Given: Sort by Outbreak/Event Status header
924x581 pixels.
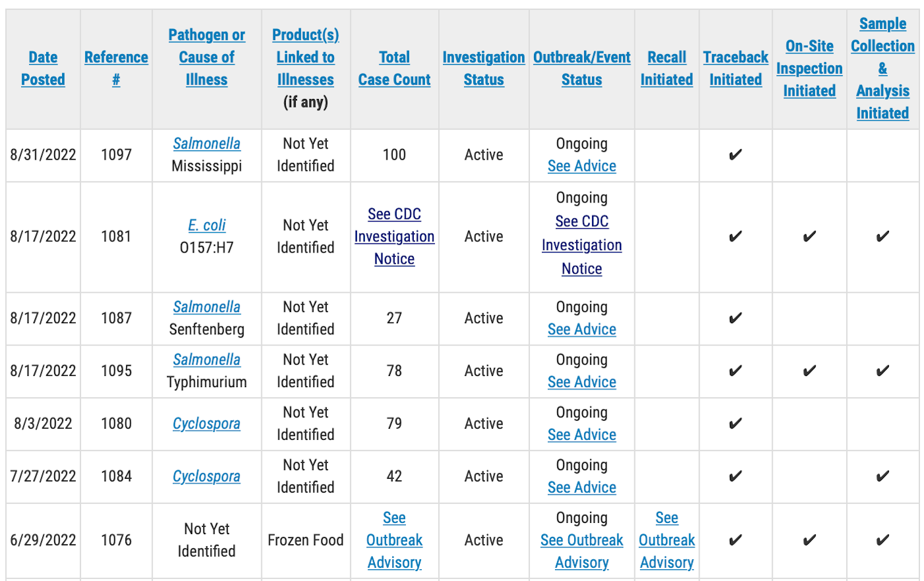Looking at the screenshot, I should coord(581,69).
